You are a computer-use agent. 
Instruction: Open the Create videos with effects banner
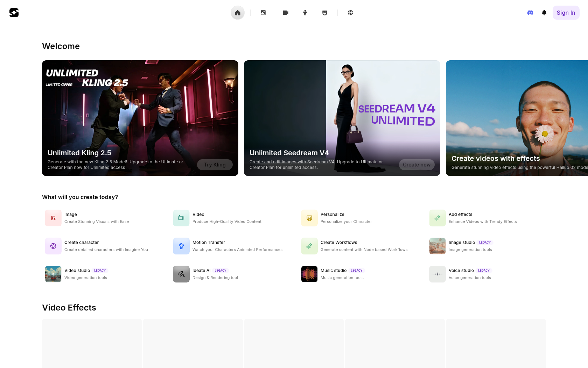[517, 118]
